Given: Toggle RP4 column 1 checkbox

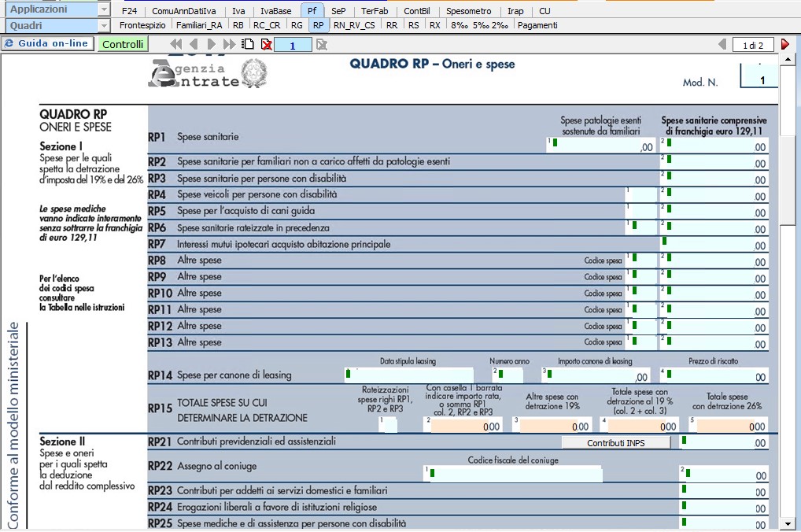Looking at the screenshot, I should point(641,194).
